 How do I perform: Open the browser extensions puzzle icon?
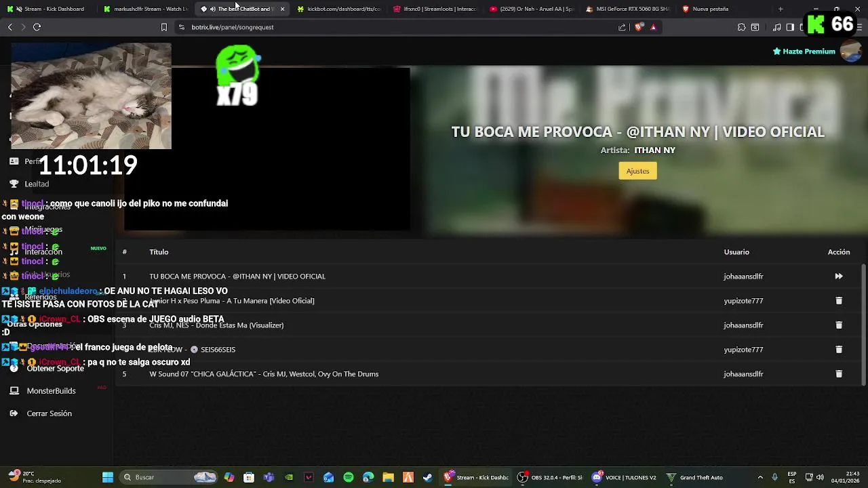pyautogui.click(x=741, y=27)
